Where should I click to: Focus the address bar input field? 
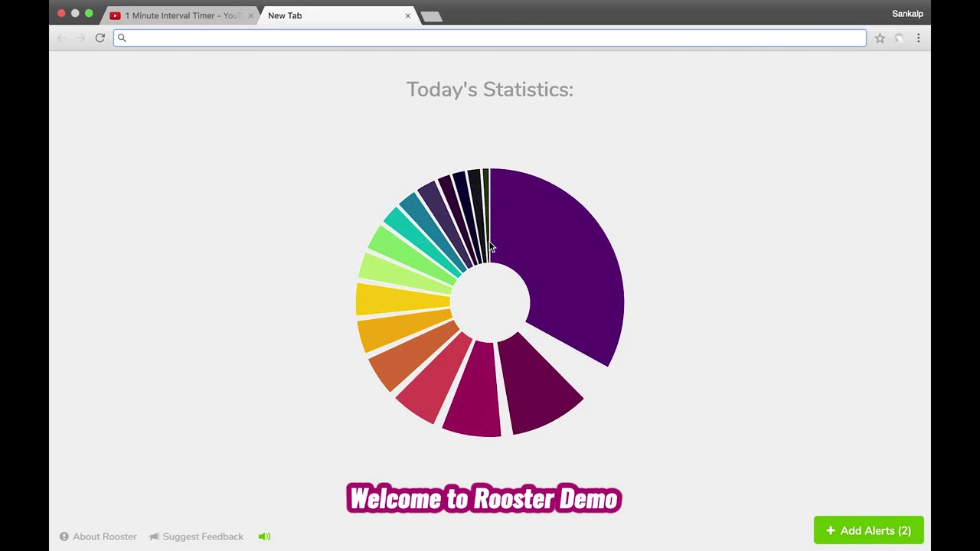click(490, 37)
